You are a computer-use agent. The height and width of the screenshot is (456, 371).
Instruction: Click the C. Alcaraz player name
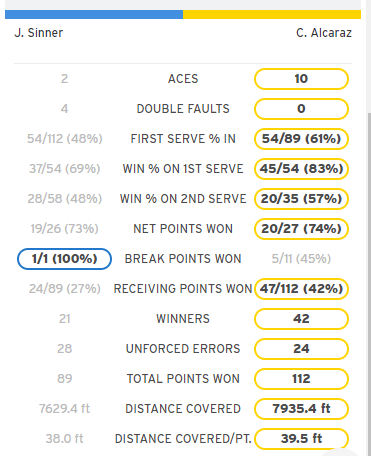point(324,33)
